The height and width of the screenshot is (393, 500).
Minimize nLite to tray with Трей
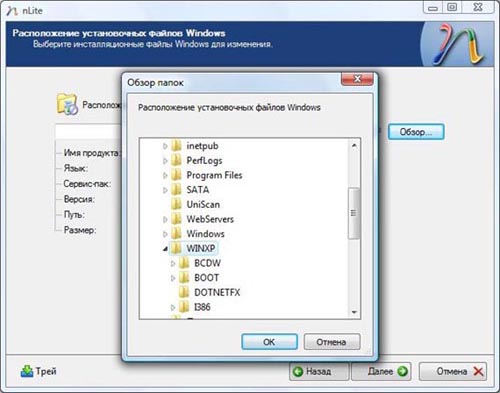[x=38, y=371]
